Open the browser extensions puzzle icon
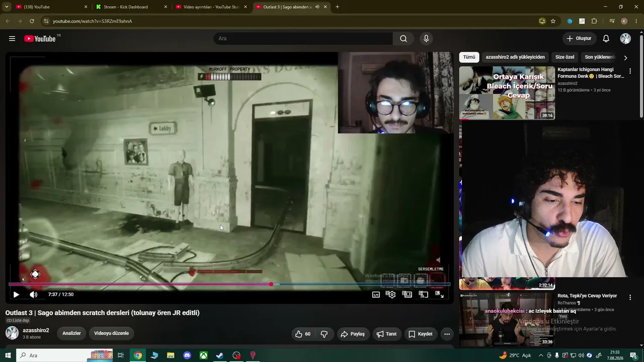This screenshot has width=644, height=362. pos(594,21)
